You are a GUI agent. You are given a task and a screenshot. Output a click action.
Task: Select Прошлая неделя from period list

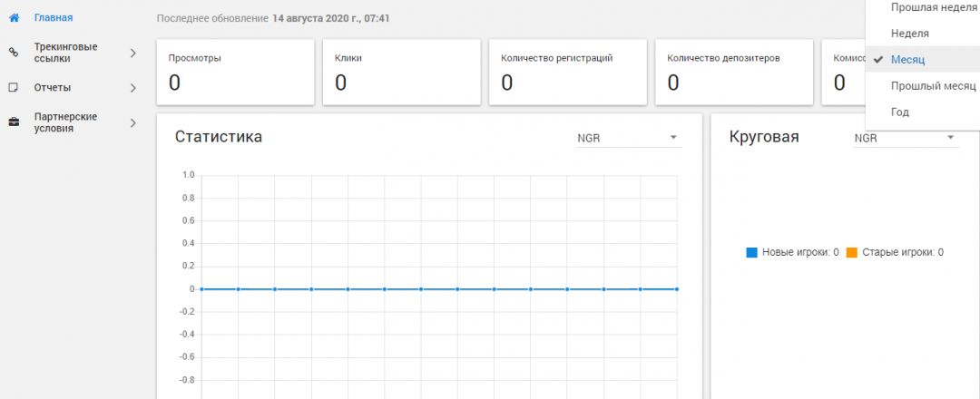point(933,7)
